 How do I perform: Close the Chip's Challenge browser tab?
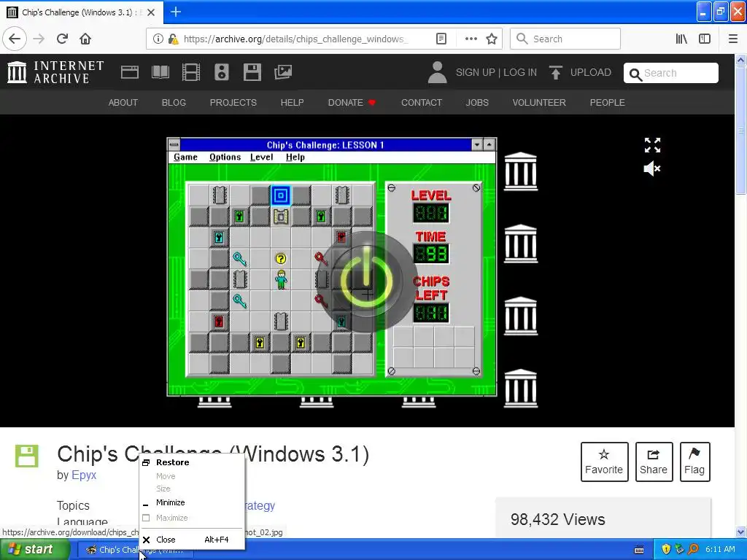point(151,12)
